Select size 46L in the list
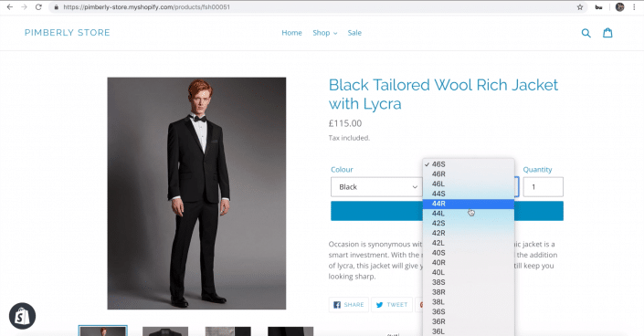 coord(469,184)
